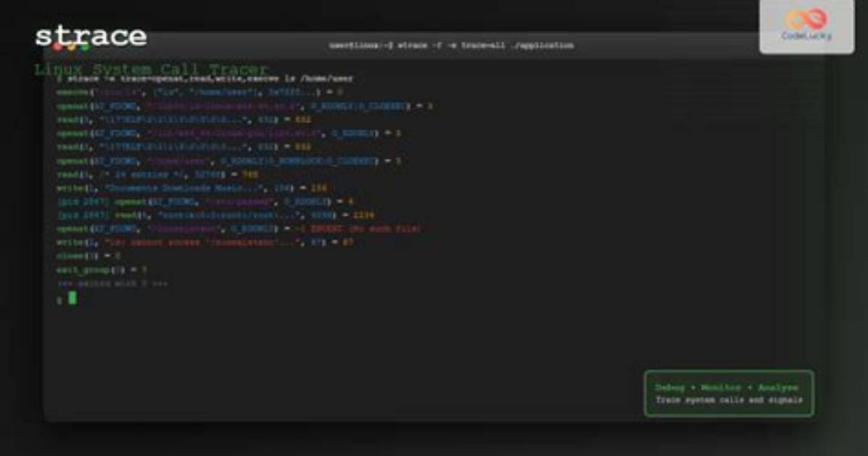Click the execve(...) output line

coord(200,92)
